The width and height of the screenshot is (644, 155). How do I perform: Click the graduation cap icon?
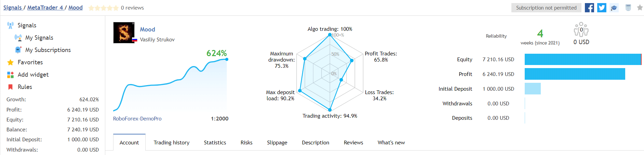coord(614,8)
